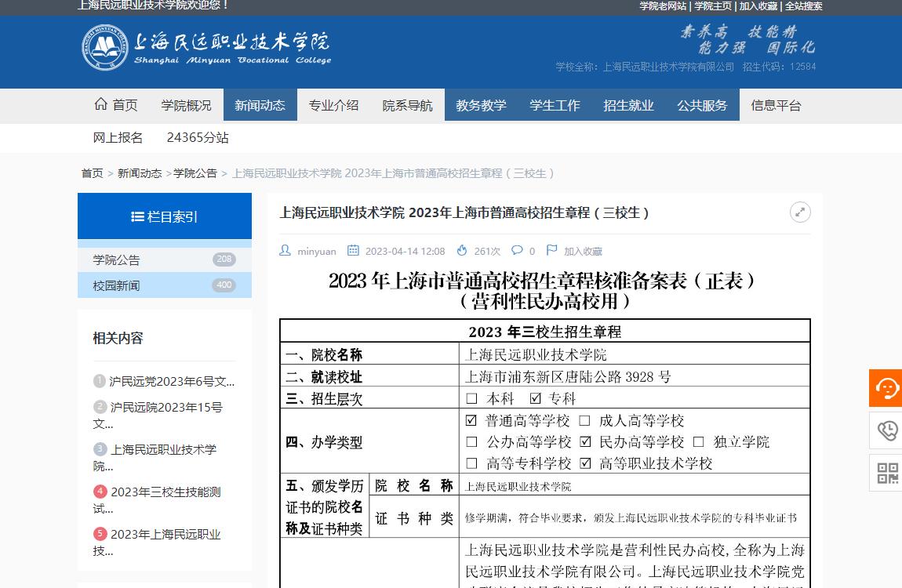Open 全站搜索 in the top bar
Screen dimensions: 902x588
pyautogui.click(x=804, y=5)
